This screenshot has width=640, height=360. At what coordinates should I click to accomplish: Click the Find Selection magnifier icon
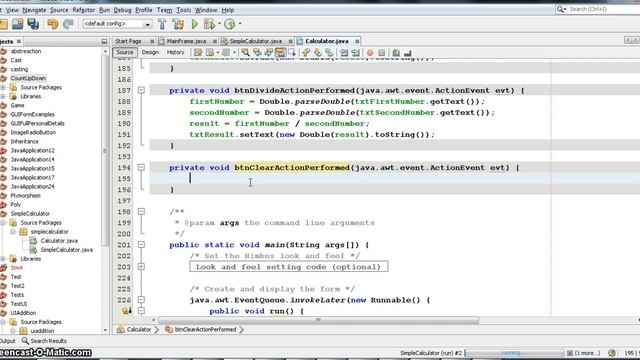click(x=245, y=53)
